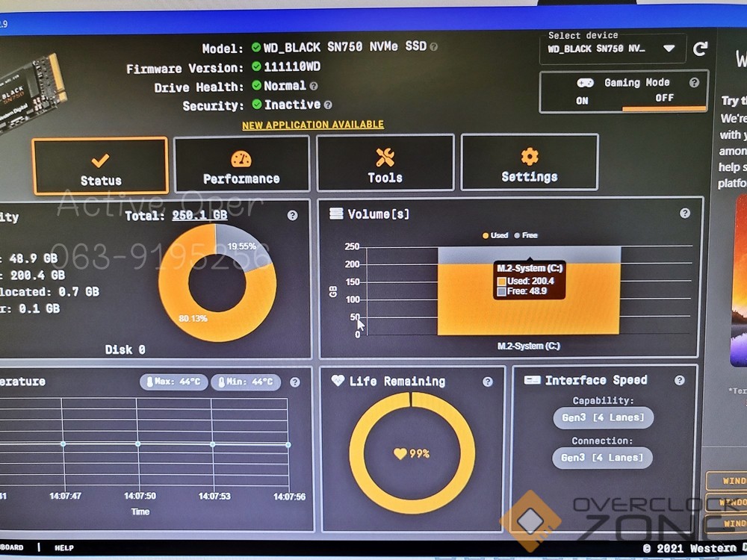This screenshot has height=560, width=747.
Task: Open help icon in Capacity panel
Action: point(293,215)
